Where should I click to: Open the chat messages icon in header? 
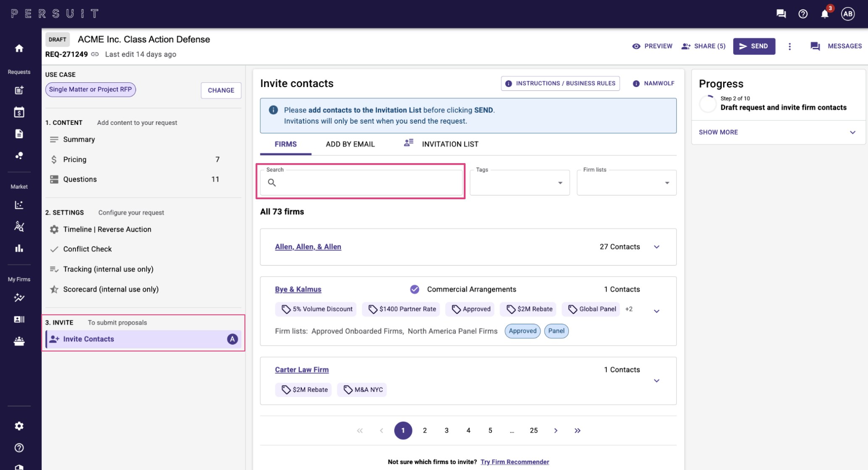pyautogui.click(x=781, y=14)
